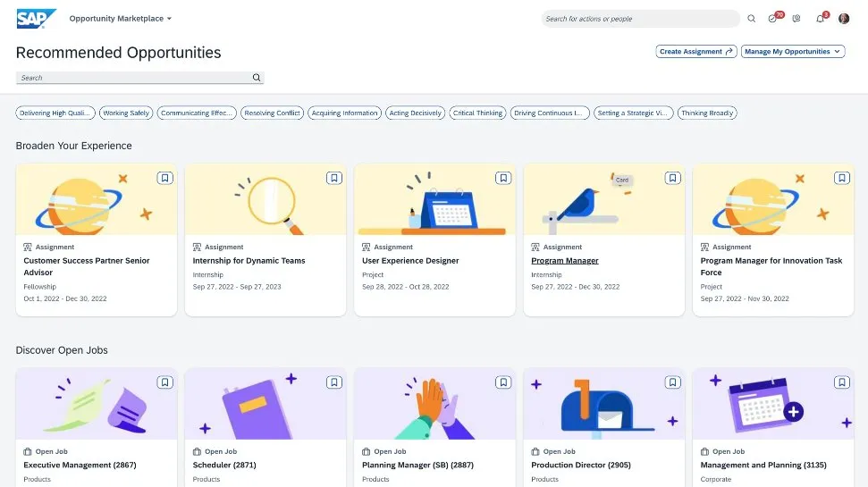Image resolution: width=868 pixels, height=487 pixels.
Task: Toggle bookmark on Internship for Dynamic Teams
Action: click(333, 178)
